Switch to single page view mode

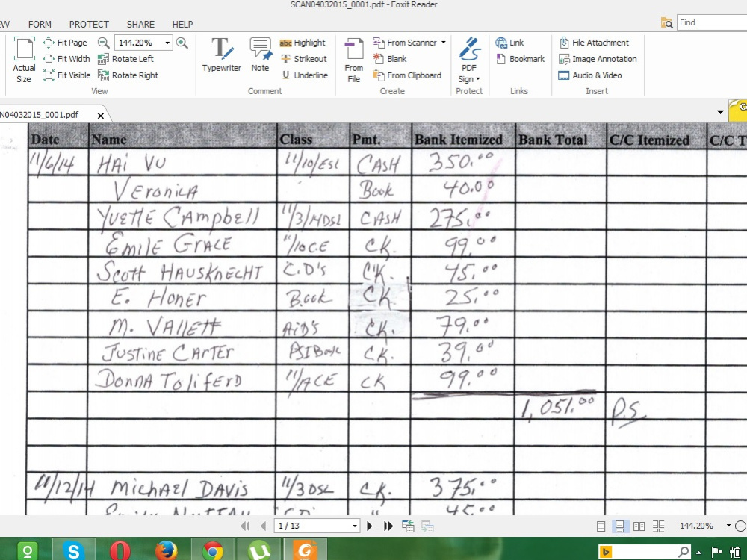click(601, 526)
